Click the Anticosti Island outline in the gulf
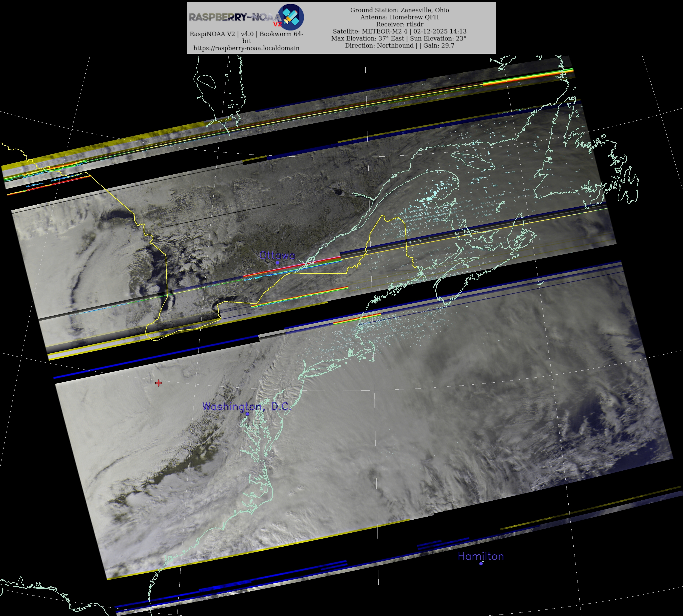The height and width of the screenshot is (616, 683). 474,161
